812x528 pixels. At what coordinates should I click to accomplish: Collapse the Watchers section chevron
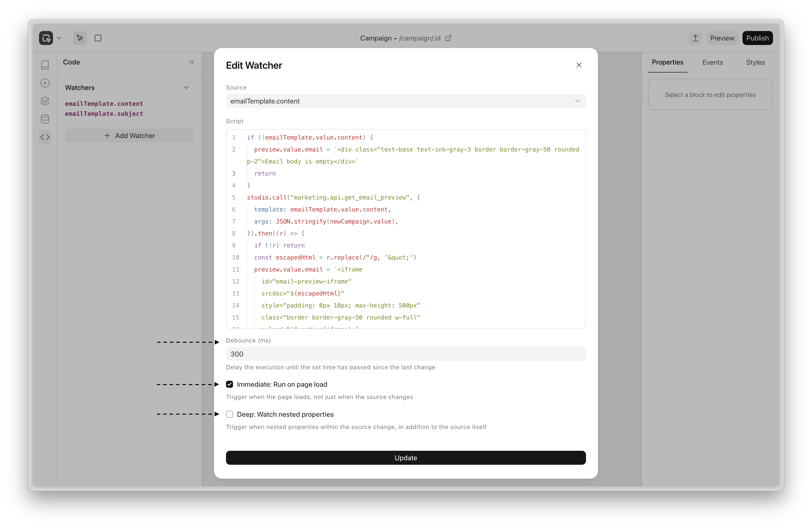[x=186, y=88]
